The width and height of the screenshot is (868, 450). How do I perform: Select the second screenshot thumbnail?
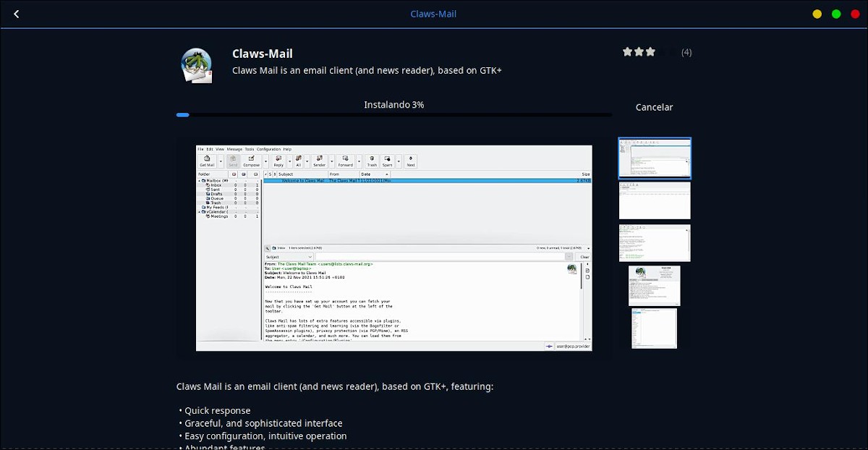click(655, 200)
